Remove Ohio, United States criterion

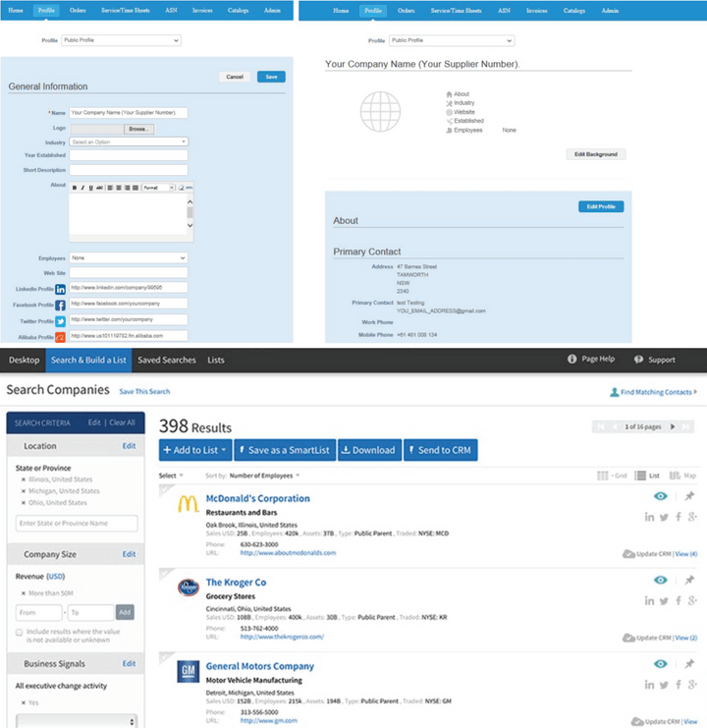click(24, 503)
